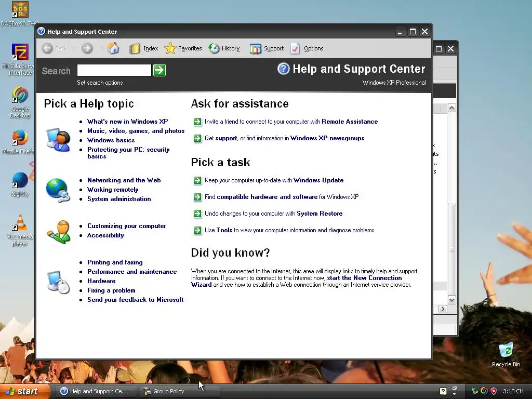Click green arrow beside Use Tools task

click(197, 230)
